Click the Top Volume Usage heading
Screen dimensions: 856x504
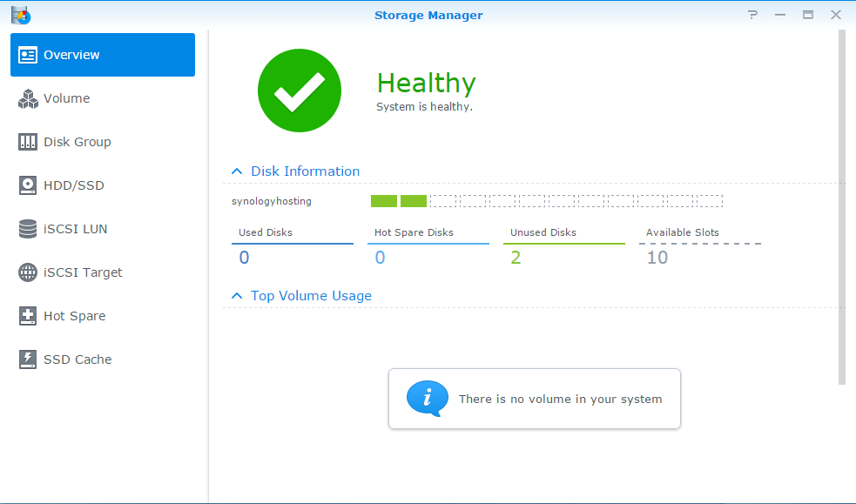click(311, 296)
